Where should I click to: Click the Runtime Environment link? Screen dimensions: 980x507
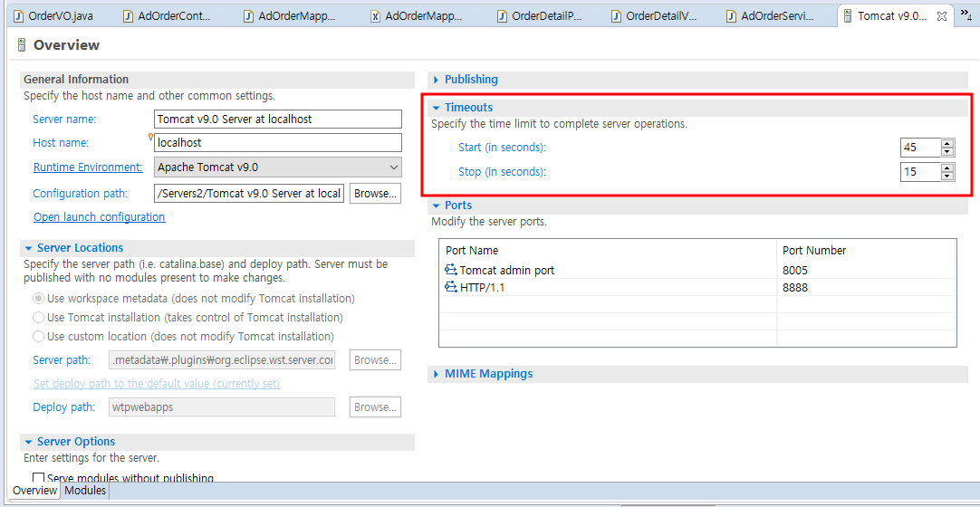[88, 167]
